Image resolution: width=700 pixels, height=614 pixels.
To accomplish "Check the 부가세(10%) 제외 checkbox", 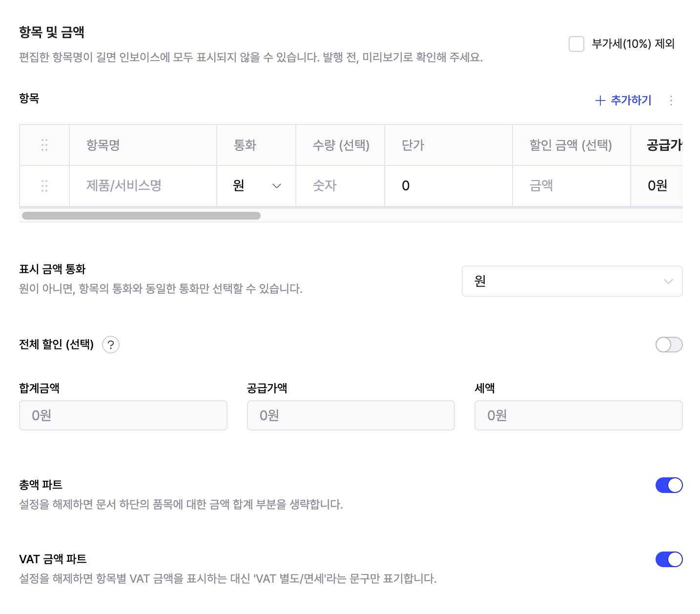I will click(576, 44).
